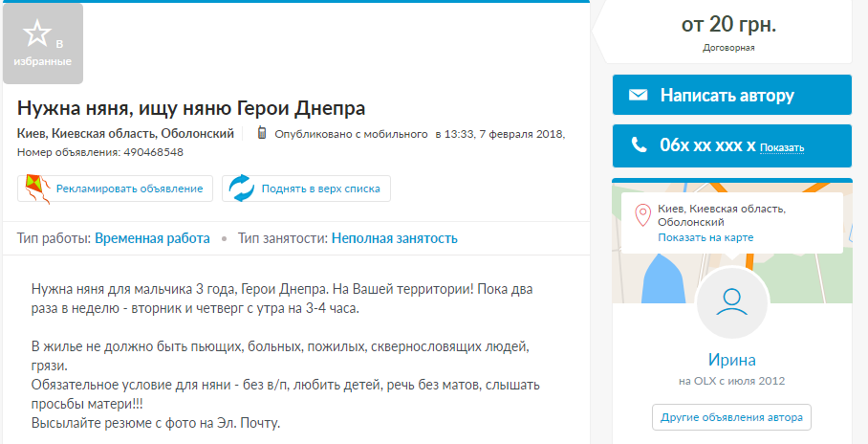Click the publication time 13:33, 7 февраля 2018
Viewport: 868px width, 444px height.
pos(505,134)
